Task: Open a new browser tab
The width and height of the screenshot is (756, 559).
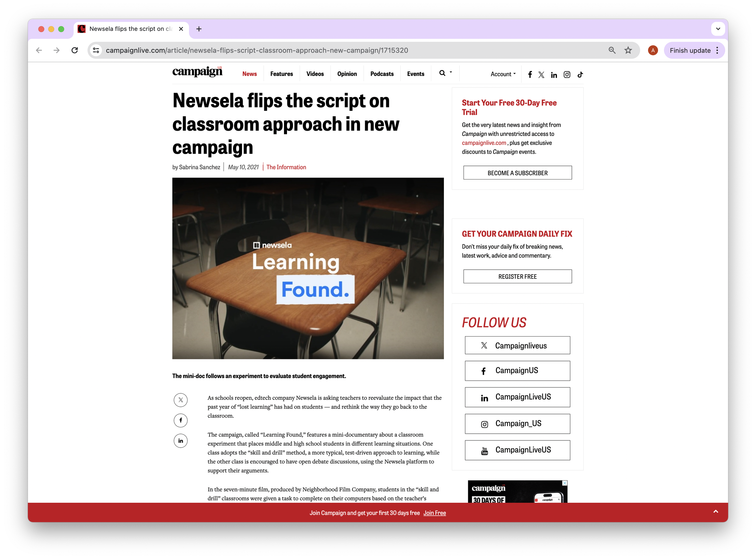Action: [x=199, y=29]
